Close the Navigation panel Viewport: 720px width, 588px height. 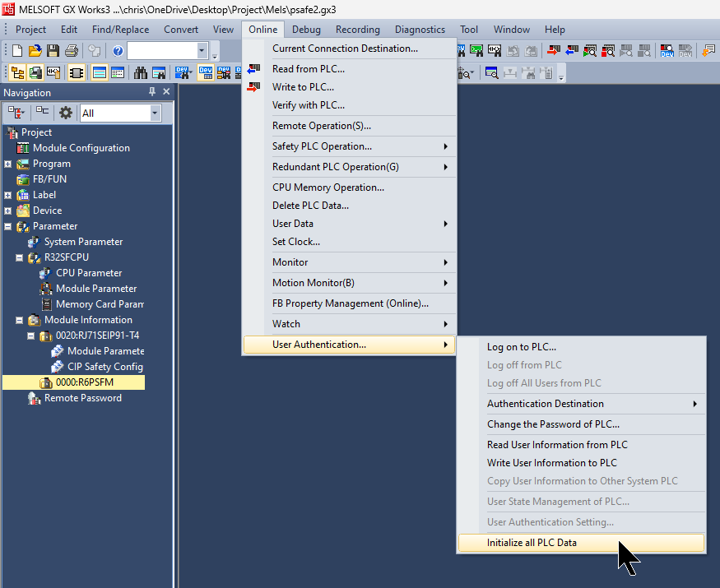(166, 92)
